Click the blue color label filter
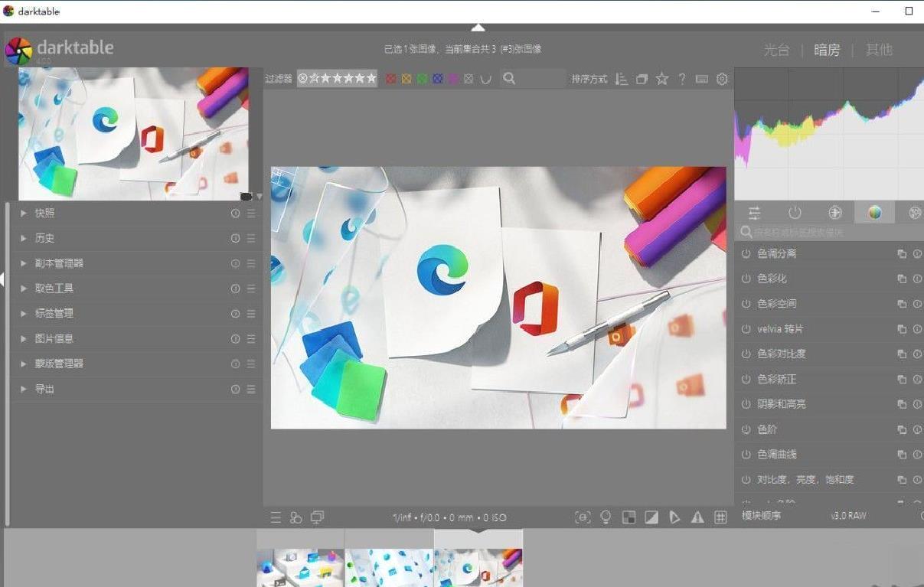This screenshot has width=924, height=587. [438, 79]
